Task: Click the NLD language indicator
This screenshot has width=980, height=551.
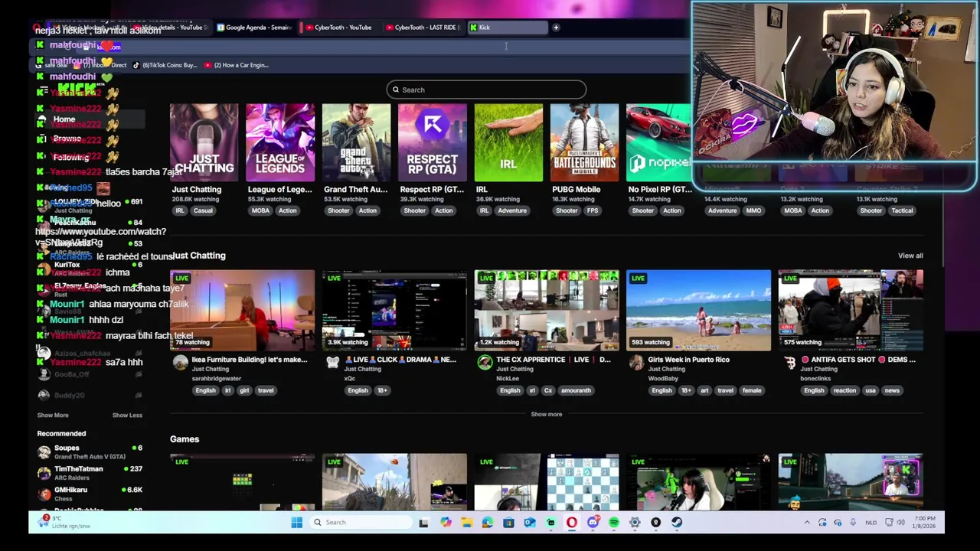Action: click(x=871, y=523)
